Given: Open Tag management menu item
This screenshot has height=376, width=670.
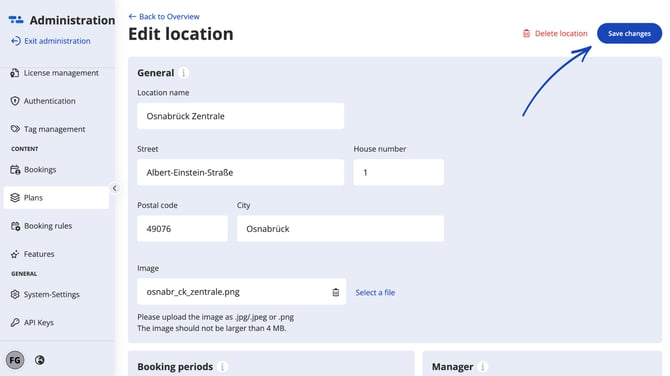Looking at the screenshot, I should [56, 129].
